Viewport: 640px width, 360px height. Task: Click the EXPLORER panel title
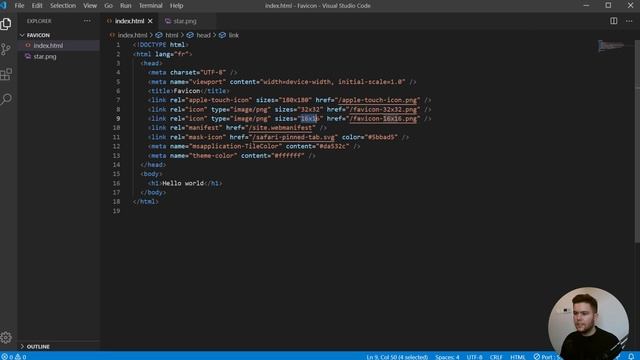(39, 21)
